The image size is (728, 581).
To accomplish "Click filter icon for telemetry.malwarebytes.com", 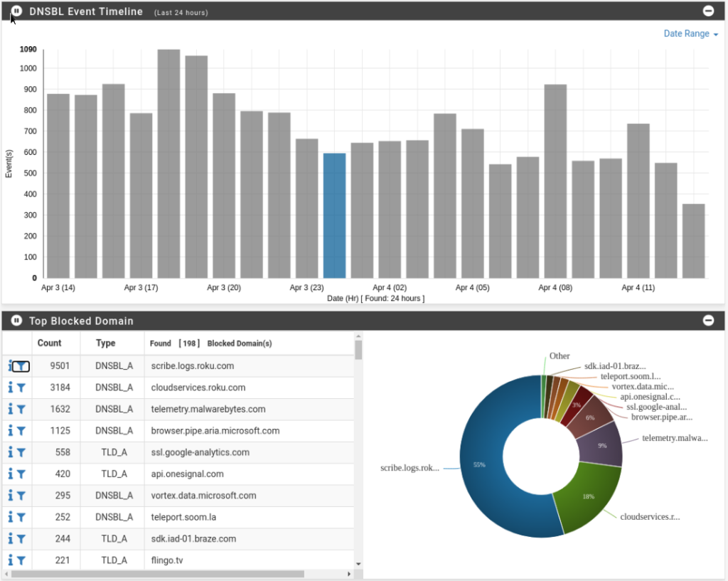I will point(21,410).
